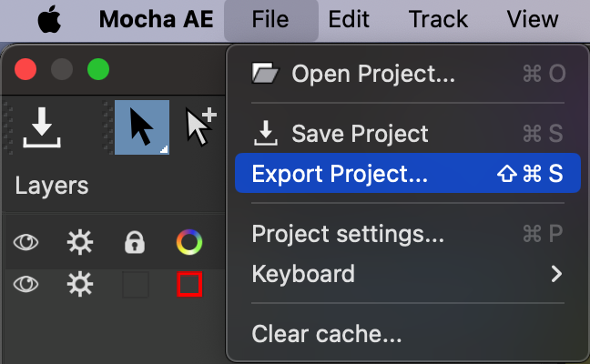Expand the Keyboard submenu
This screenshot has width=590, height=364.
(x=407, y=273)
